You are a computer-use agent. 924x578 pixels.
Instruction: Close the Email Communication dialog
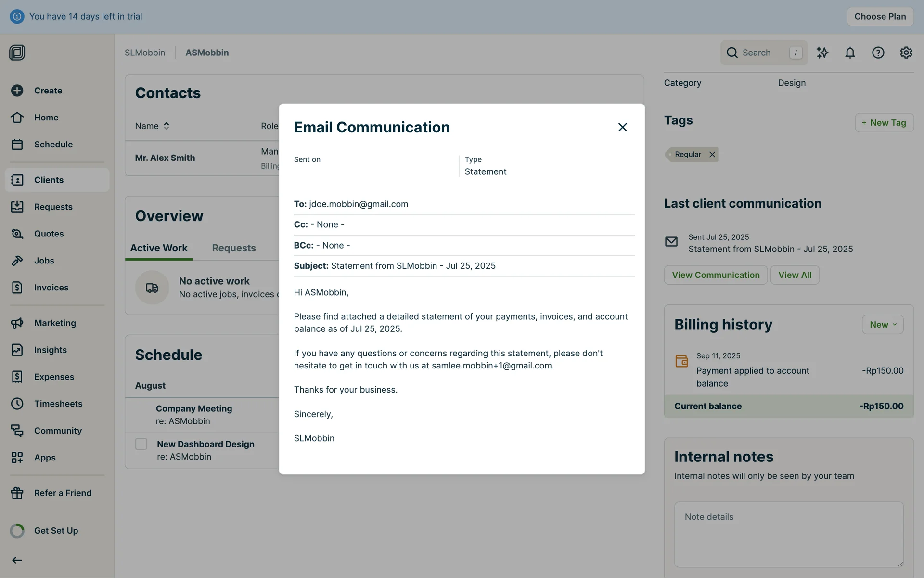click(622, 127)
